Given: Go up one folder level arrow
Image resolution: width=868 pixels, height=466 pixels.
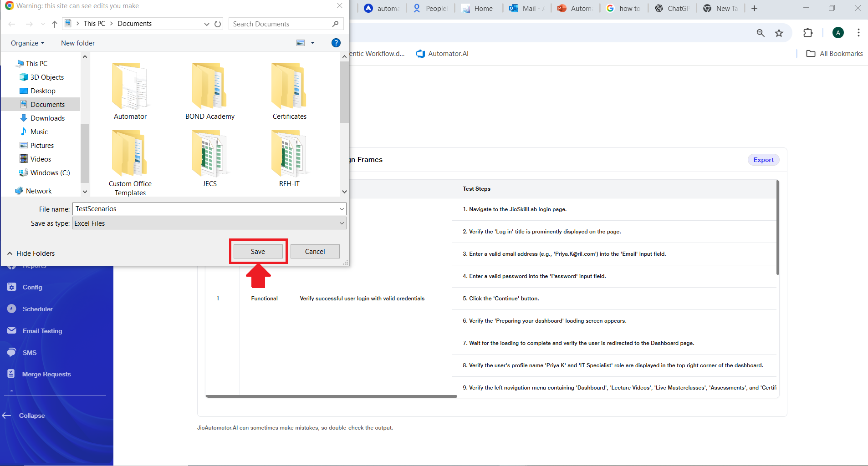Looking at the screenshot, I should pyautogui.click(x=55, y=24).
